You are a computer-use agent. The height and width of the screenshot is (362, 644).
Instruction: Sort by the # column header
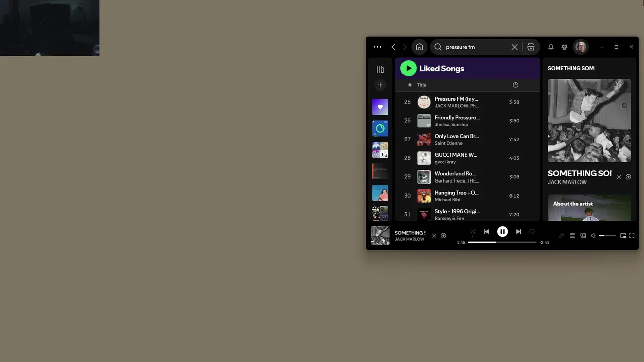click(410, 85)
